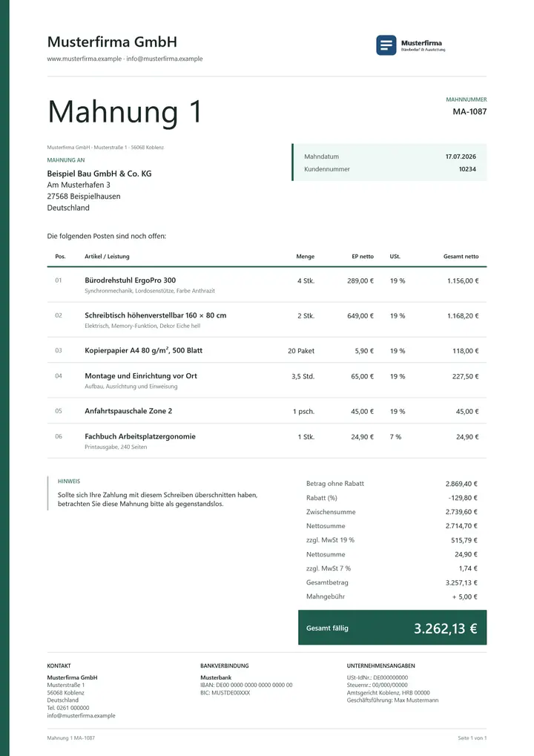
Task: Click the IBAN line in footer
Action: pyautogui.click(x=246, y=685)
